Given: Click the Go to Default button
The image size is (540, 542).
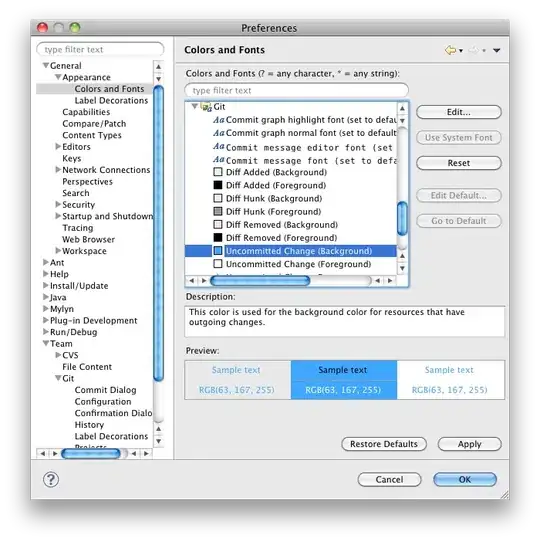Looking at the screenshot, I should point(459,221).
